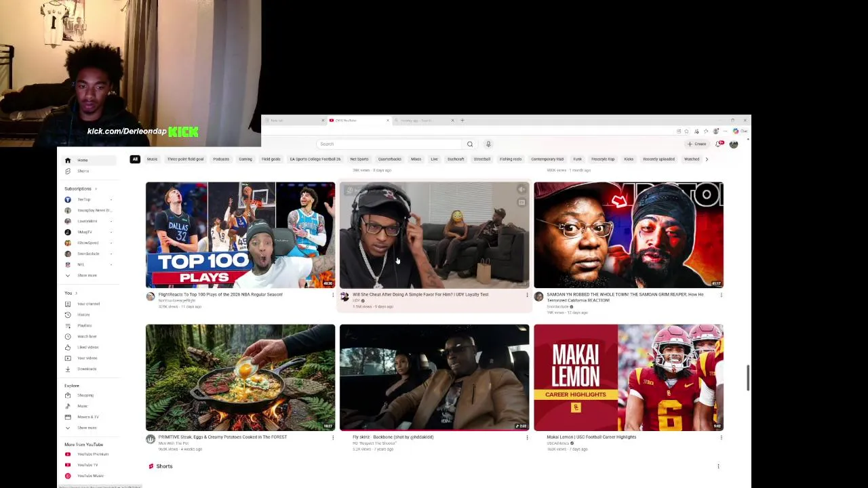The width and height of the screenshot is (868, 488).
Task: Open FlightReacts Top 100 Plays video title
Action: pyautogui.click(x=220, y=294)
